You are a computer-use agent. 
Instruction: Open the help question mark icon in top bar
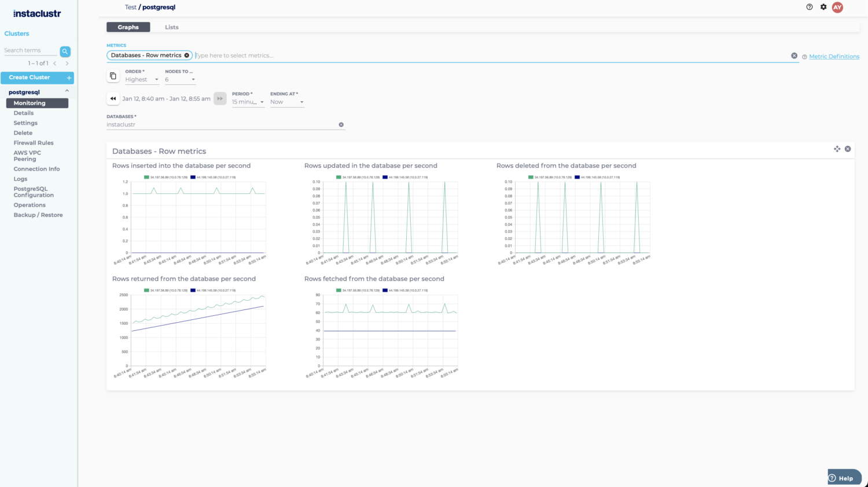click(x=809, y=7)
